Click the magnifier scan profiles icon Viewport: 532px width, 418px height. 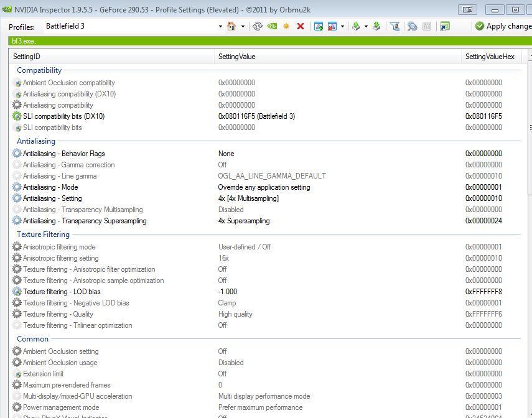point(413,26)
